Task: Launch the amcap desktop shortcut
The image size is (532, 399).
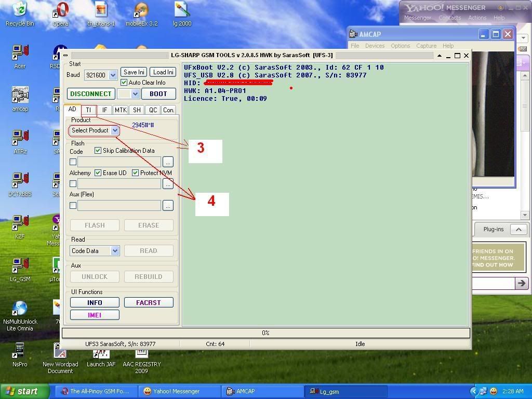Action: [20, 99]
